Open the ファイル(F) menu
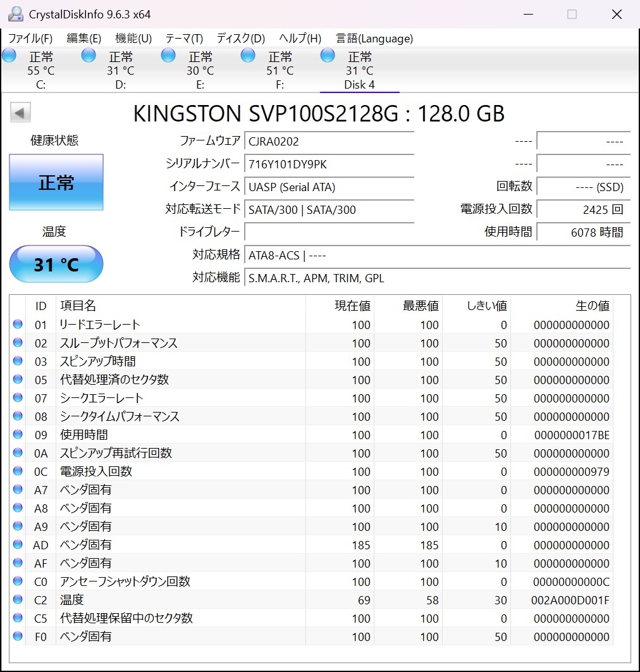640x672 pixels. tap(30, 39)
